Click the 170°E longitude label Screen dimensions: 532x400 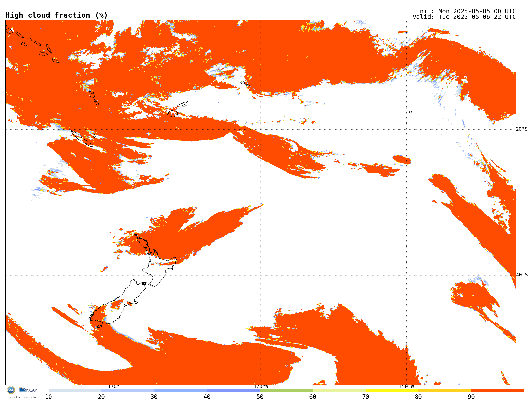[115, 386]
